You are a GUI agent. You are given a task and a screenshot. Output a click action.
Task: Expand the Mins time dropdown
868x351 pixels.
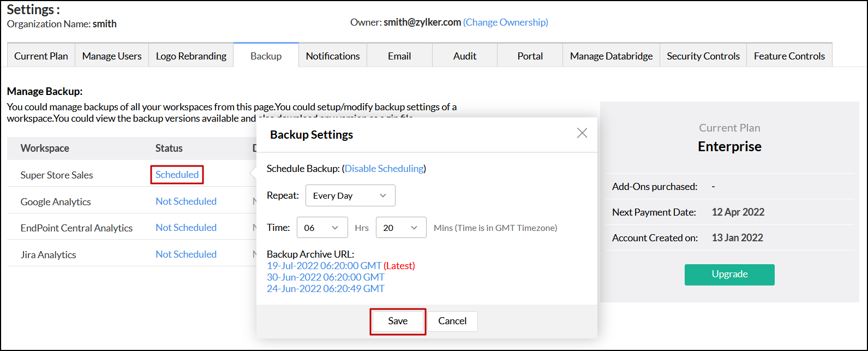pyautogui.click(x=400, y=228)
